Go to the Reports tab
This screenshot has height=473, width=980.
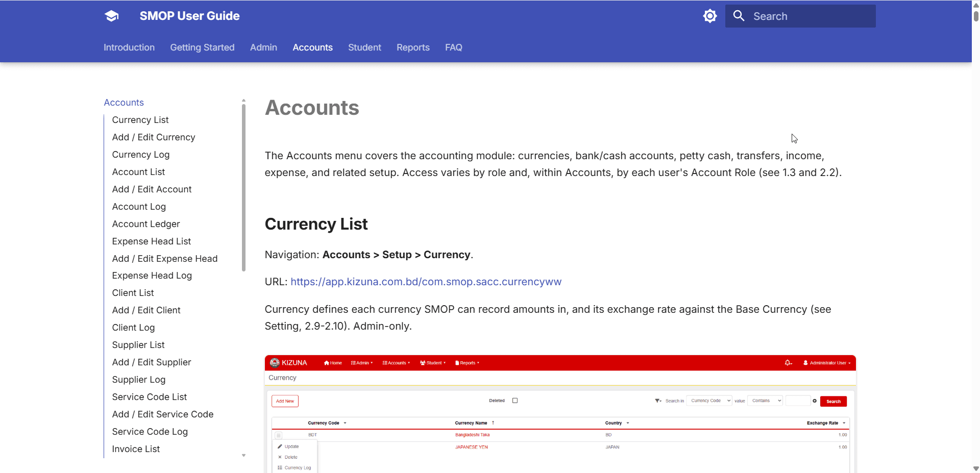coord(413,47)
